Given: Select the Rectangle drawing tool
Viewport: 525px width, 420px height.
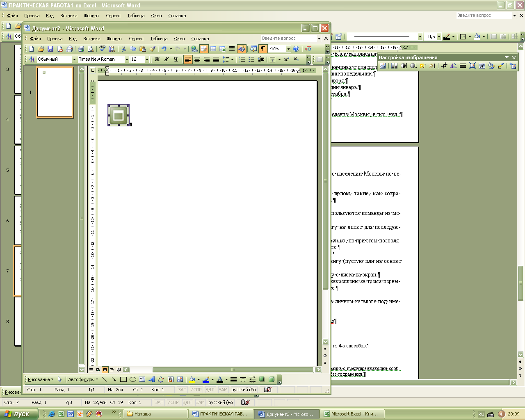Looking at the screenshot, I should (123, 379).
